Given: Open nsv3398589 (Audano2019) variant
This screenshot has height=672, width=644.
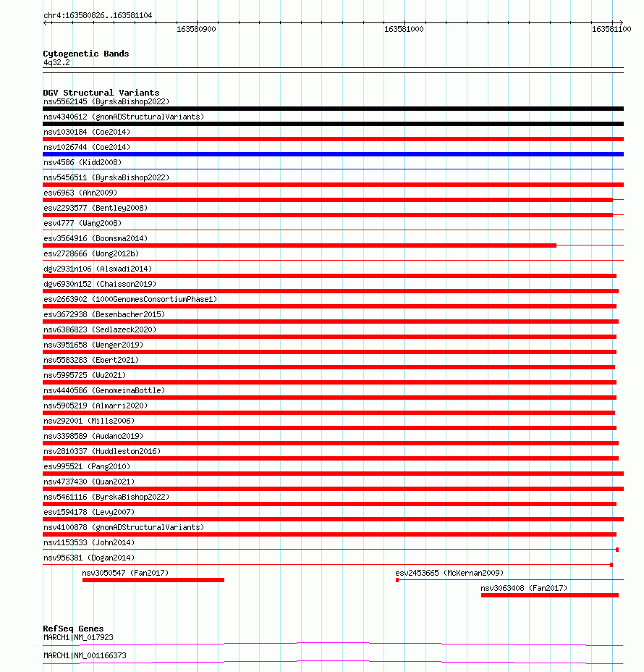Looking at the screenshot, I should point(93,436).
